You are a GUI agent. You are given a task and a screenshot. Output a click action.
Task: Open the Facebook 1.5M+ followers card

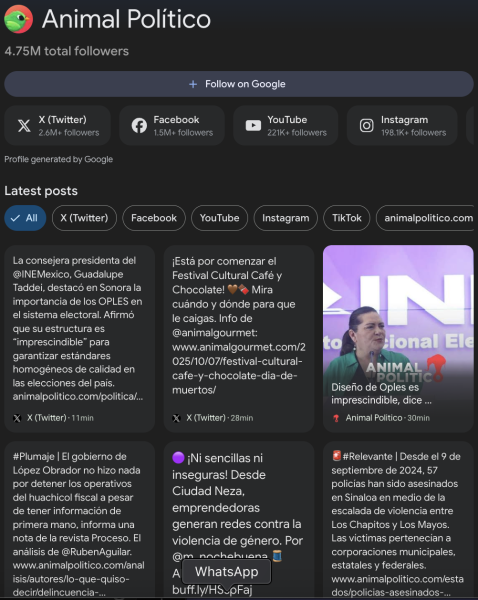click(x=172, y=126)
